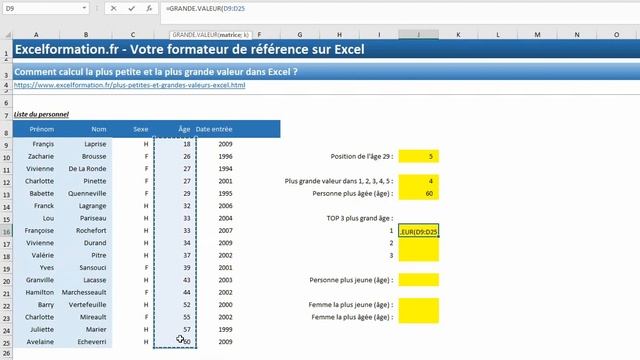Click the 'Sexe' table header cell

click(133, 129)
